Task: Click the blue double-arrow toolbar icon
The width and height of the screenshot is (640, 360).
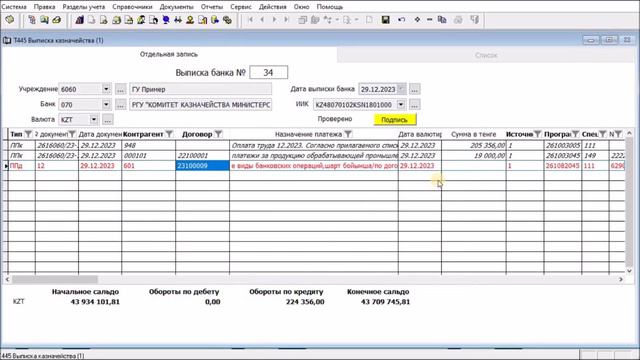Action: [x=178, y=20]
